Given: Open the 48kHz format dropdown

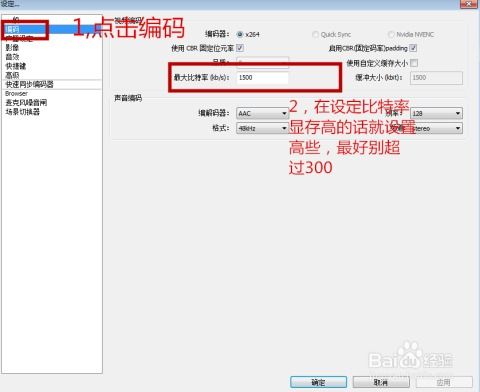Looking at the screenshot, I should point(262,128).
